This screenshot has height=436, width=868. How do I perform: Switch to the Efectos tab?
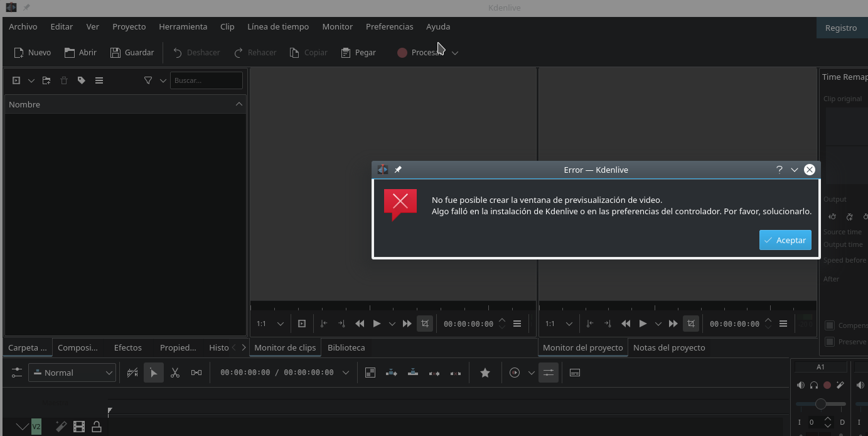coord(128,347)
